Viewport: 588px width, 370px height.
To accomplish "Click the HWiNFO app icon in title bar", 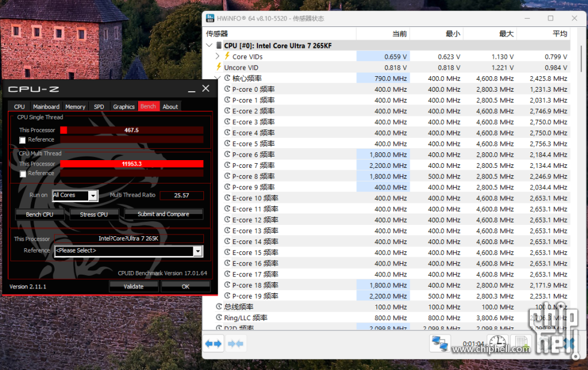I will [x=210, y=18].
